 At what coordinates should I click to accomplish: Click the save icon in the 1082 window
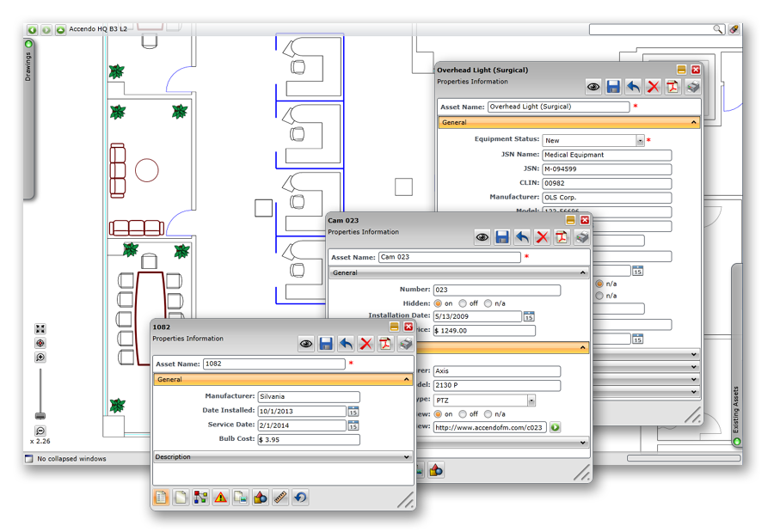click(326, 344)
